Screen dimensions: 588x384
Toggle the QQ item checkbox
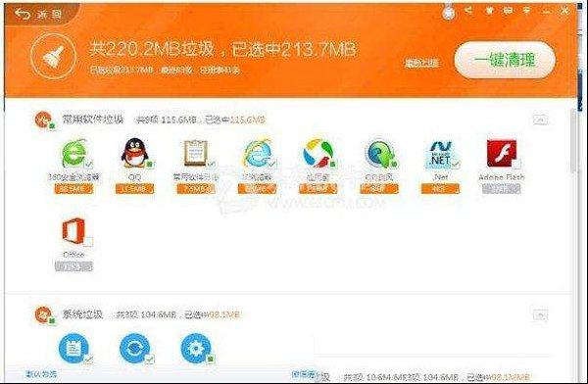(150, 165)
